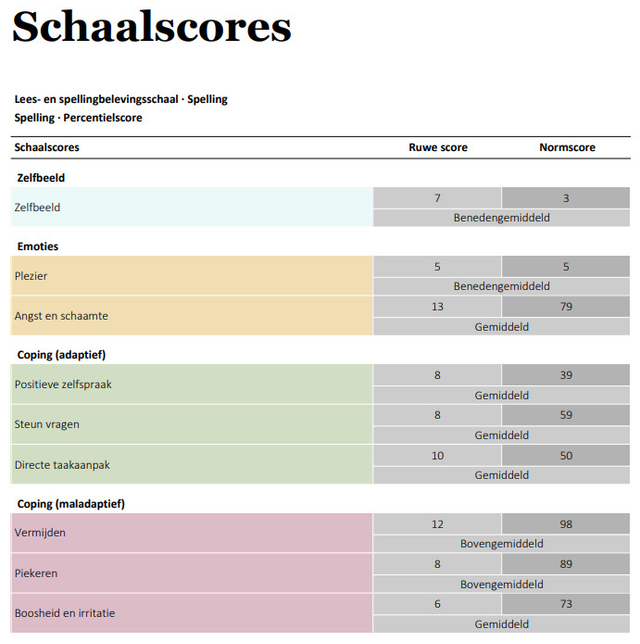
Task: Click the Spelling · Percentielscore subtitle
Action: click(78, 118)
